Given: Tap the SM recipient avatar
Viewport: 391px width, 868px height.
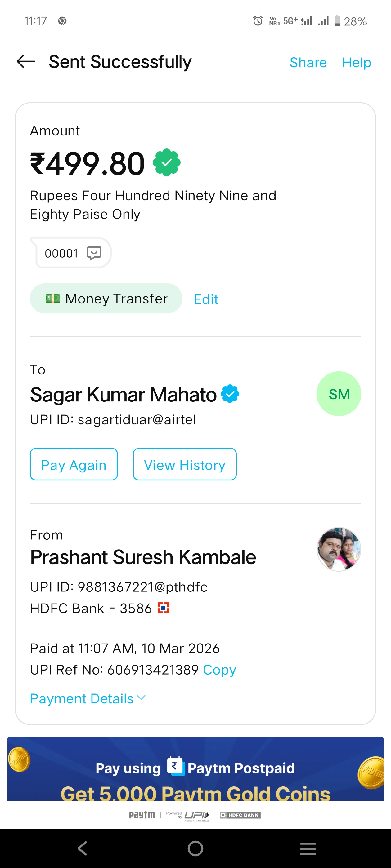Looking at the screenshot, I should (x=338, y=394).
